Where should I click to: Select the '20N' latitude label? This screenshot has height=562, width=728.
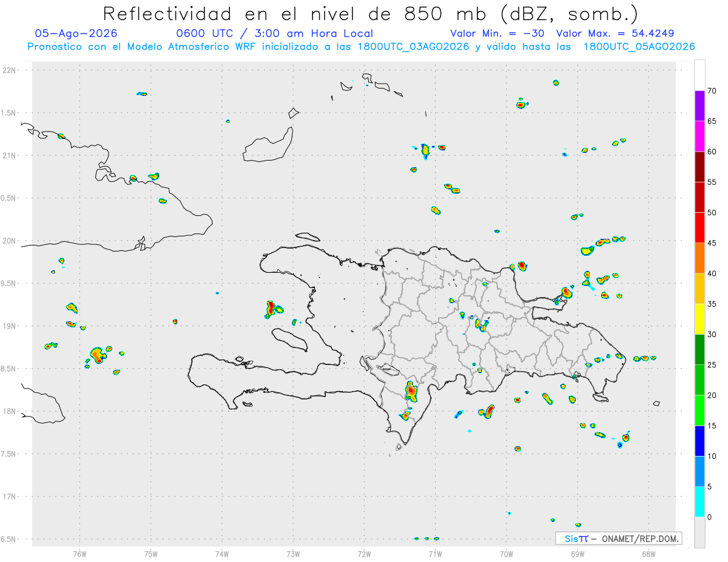(10, 241)
